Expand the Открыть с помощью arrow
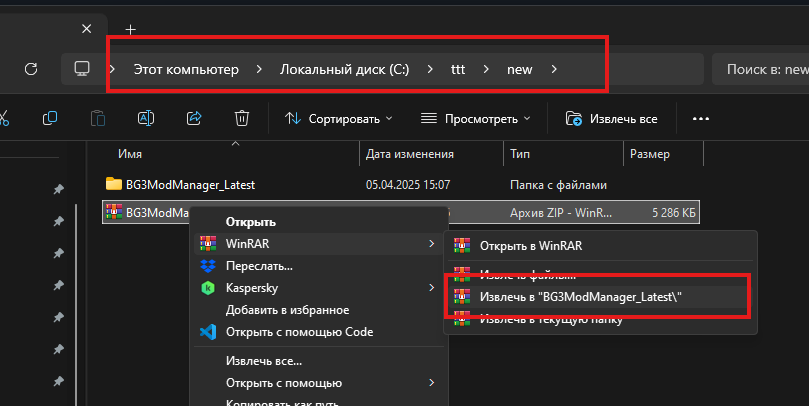 (431, 382)
